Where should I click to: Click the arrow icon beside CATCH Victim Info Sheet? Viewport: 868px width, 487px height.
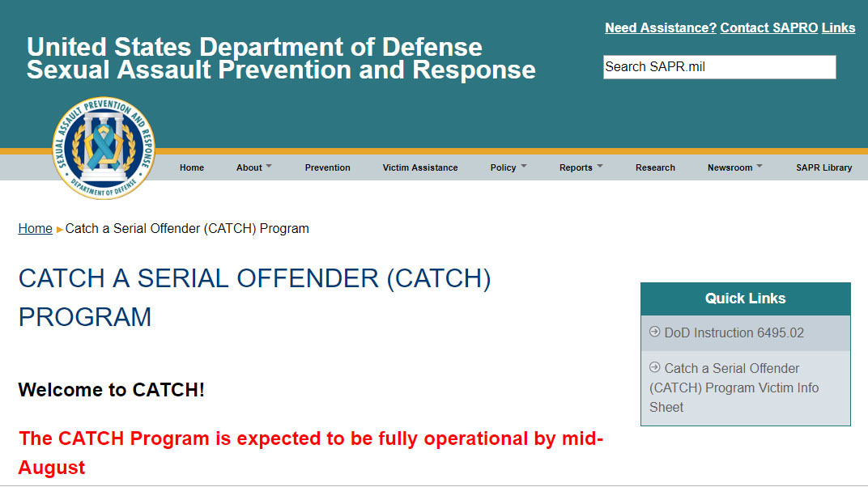pyautogui.click(x=653, y=368)
